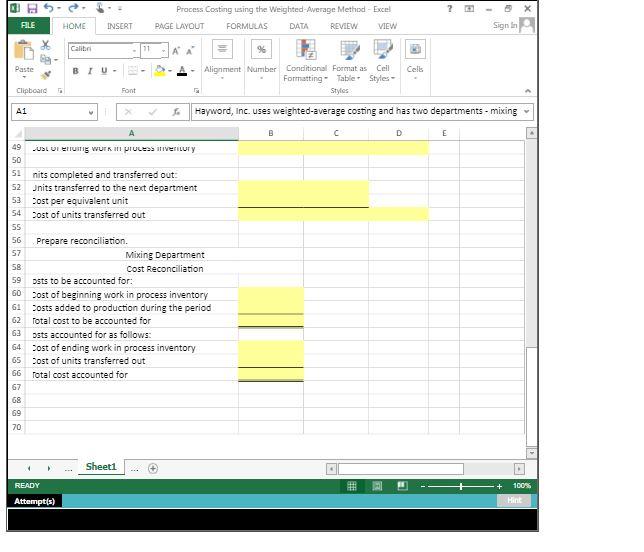Click the Save icon in quick access toolbar

tap(32, 8)
